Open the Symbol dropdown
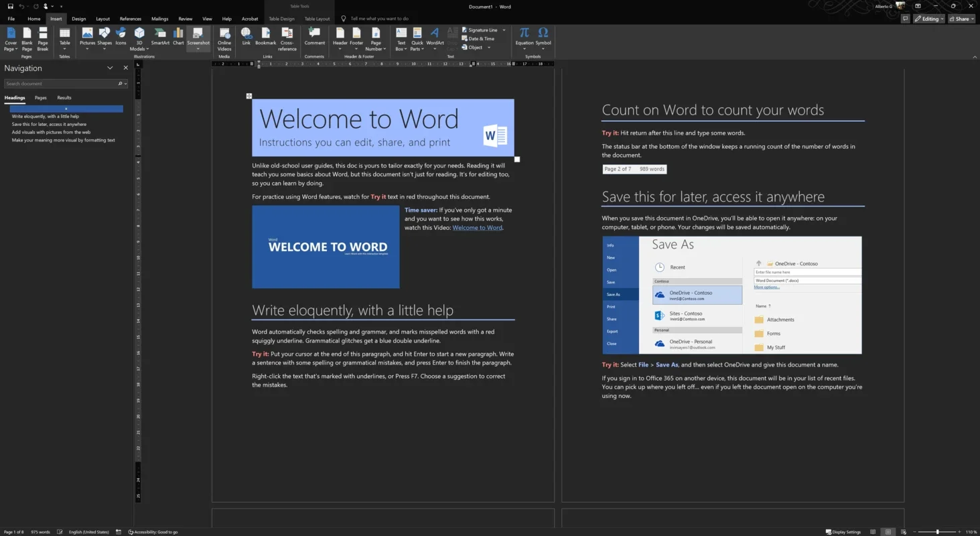The width and height of the screenshot is (980, 536). [x=543, y=39]
